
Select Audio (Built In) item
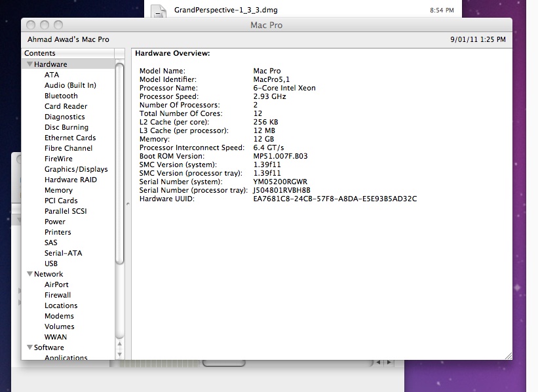click(70, 85)
